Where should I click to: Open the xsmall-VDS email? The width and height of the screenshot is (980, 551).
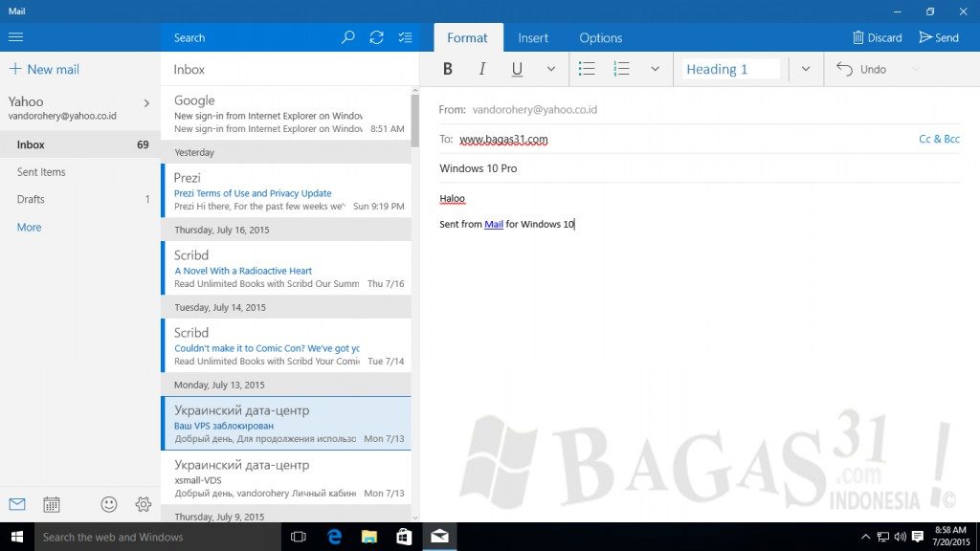[x=286, y=478]
